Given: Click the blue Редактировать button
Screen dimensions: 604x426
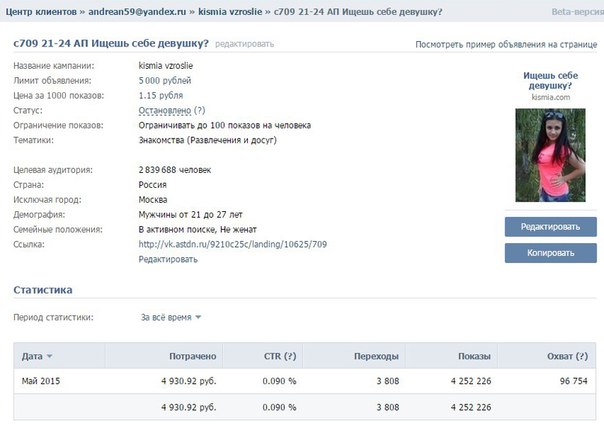Looking at the screenshot, I should (x=550, y=226).
